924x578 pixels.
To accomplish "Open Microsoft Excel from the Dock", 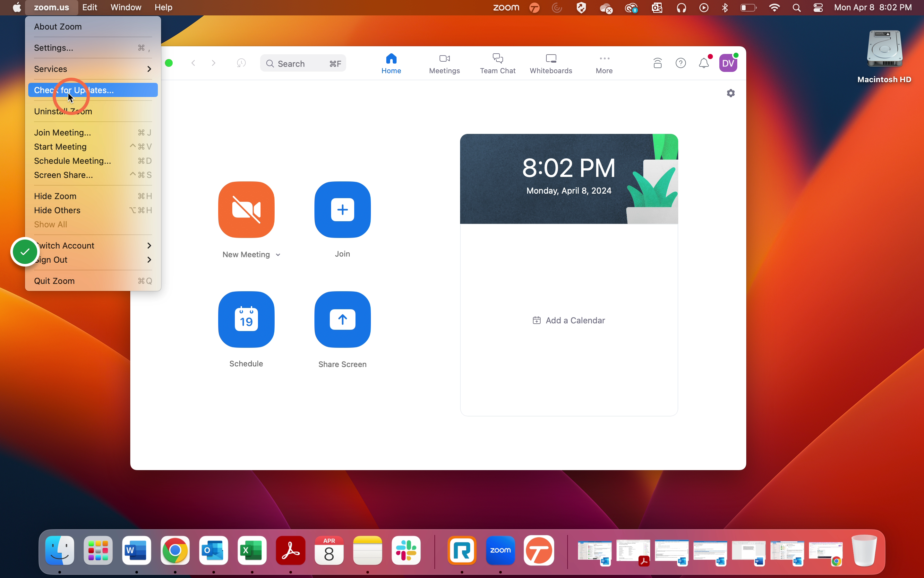I will [252, 550].
